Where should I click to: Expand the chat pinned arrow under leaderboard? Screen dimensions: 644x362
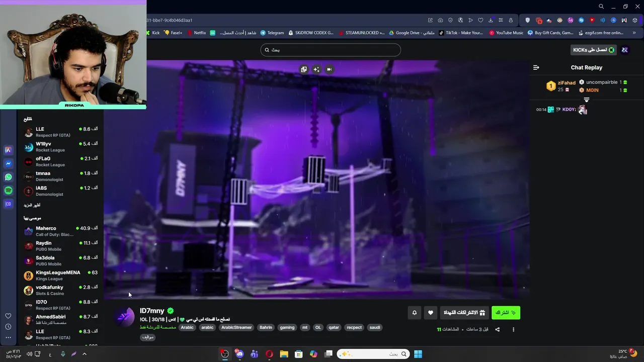(x=586, y=100)
